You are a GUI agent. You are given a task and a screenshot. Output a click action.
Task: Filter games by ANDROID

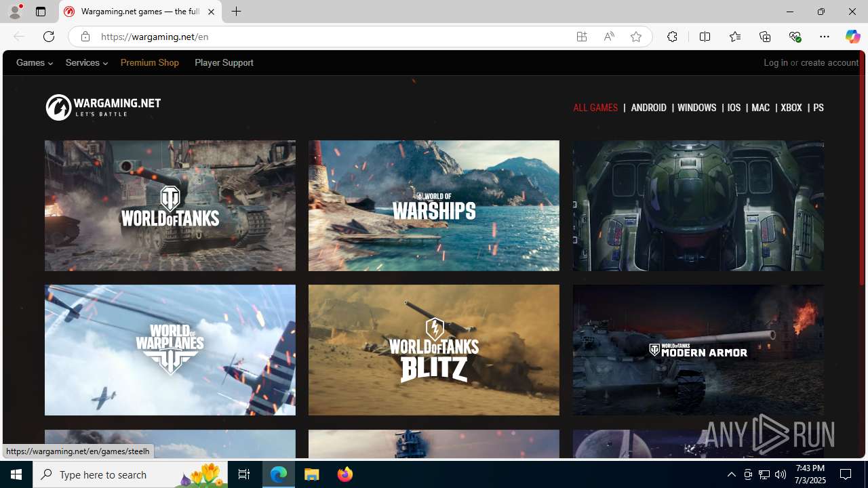coord(648,108)
